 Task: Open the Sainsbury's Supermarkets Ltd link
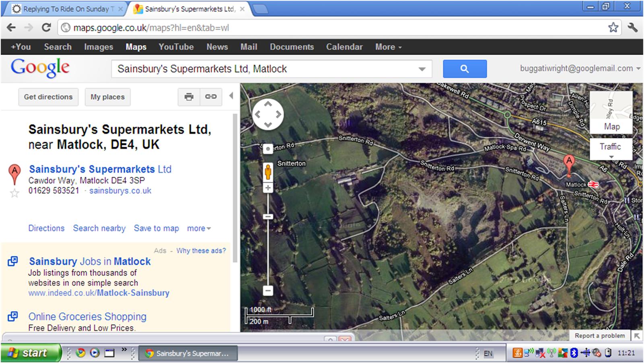100,169
